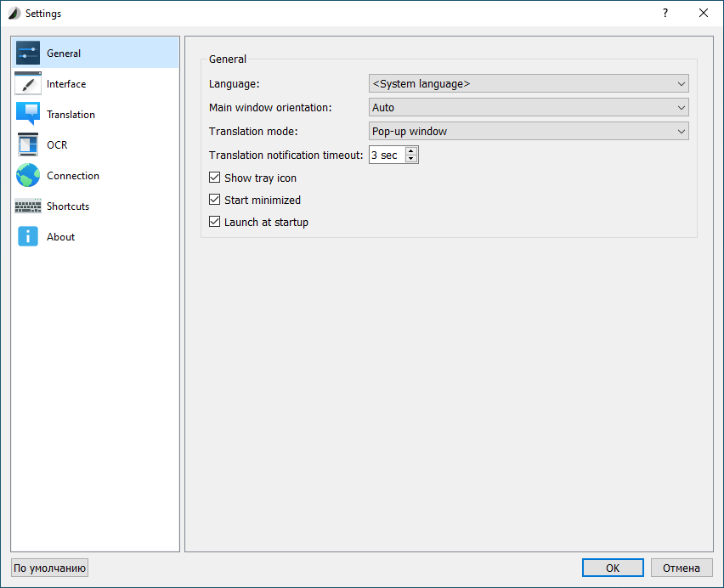Toggle the Start minimized checkbox

tap(215, 201)
